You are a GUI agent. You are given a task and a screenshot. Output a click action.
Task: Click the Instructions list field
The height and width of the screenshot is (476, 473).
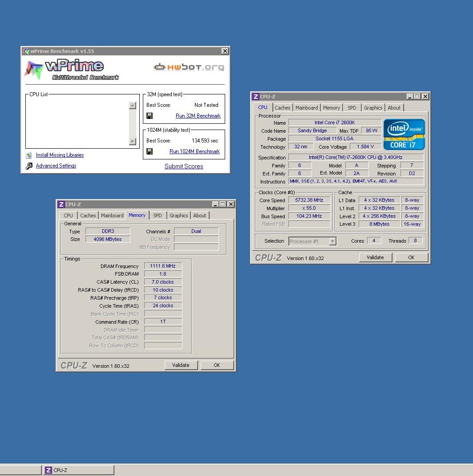click(x=356, y=181)
